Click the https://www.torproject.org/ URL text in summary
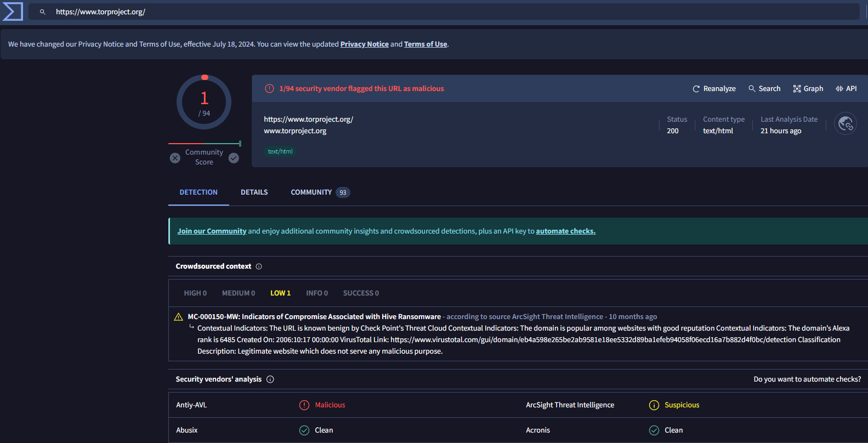868x443 pixels. coord(308,120)
